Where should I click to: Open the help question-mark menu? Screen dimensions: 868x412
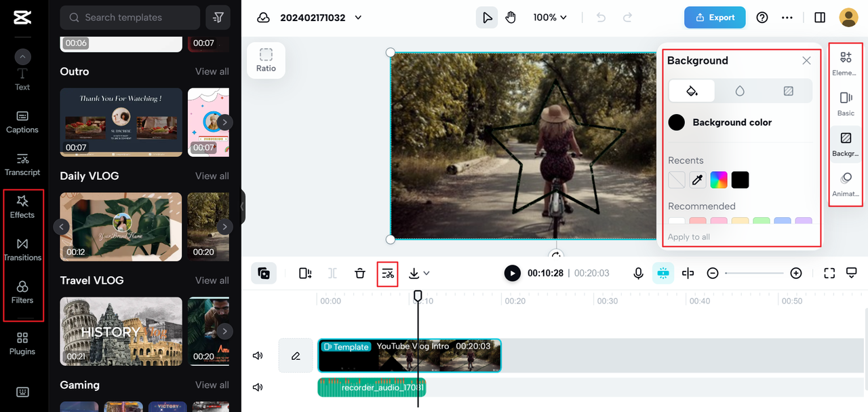click(762, 18)
